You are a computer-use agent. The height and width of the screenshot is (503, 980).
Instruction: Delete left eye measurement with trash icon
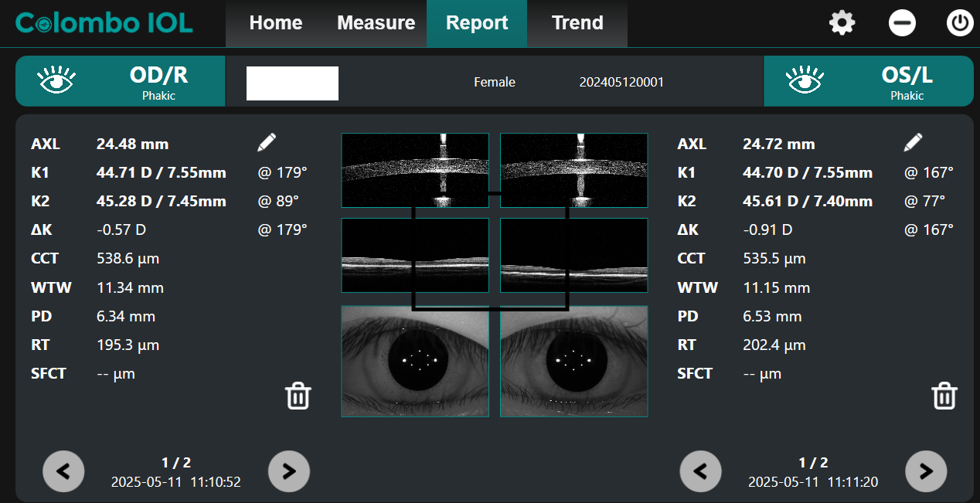(944, 396)
